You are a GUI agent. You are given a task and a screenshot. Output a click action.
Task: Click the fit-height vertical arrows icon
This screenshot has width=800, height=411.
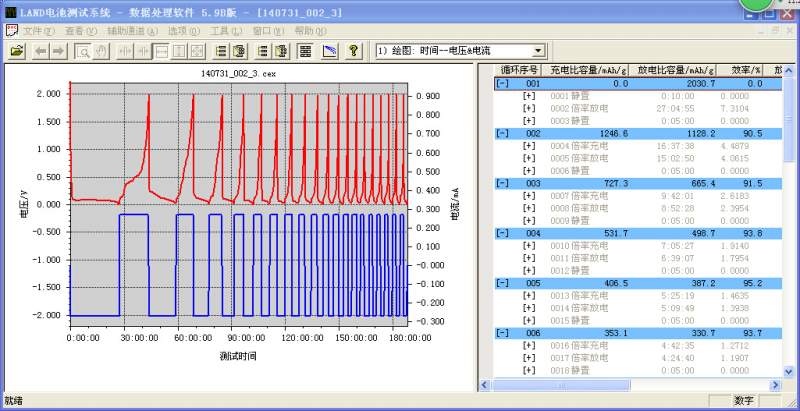(179, 51)
